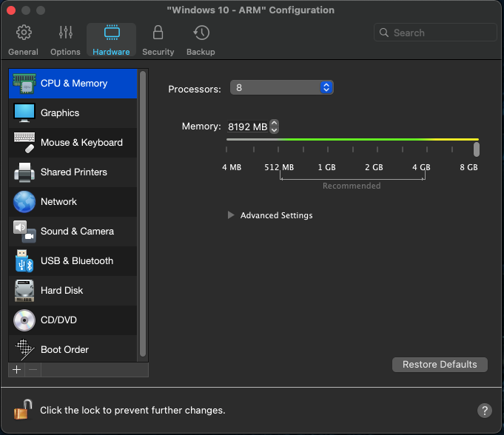Select the Hardware tab label
This screenshot has height=435, width=504.
(111, 52)
